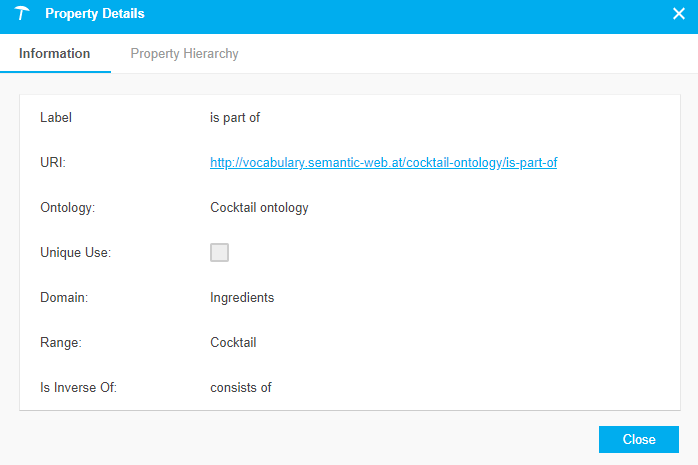Image resolution: width=698 pixels, height=465 pixels.
Task: Open the Property Hierarchy tab
Action: 184,54
